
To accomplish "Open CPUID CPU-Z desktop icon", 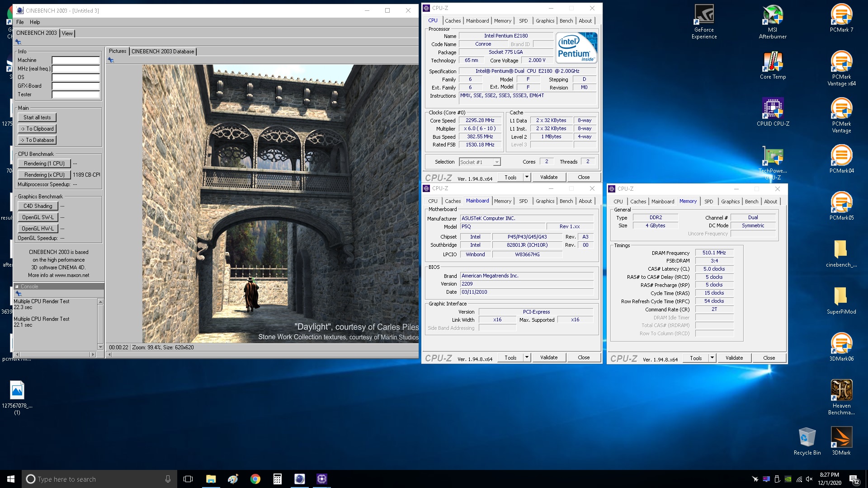I will (x=773, y=112).
